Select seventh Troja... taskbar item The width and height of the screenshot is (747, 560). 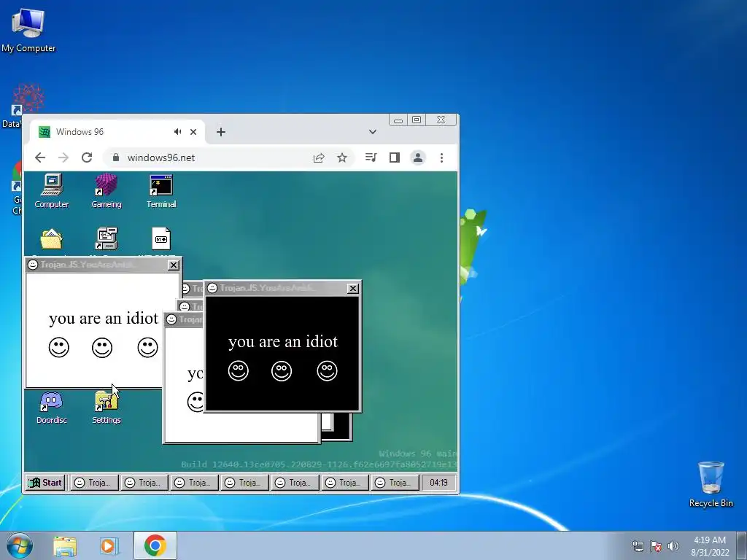395,483
